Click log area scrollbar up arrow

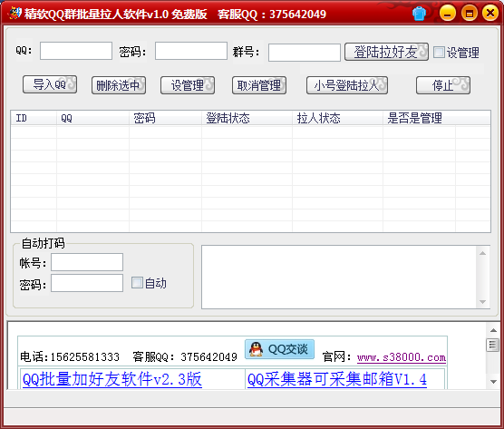(482, 253)
